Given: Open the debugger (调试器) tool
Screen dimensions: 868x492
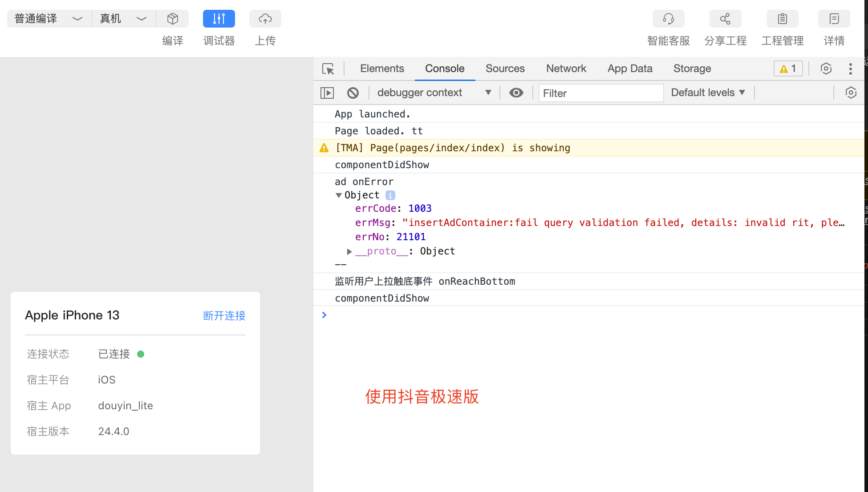Looking at the screenshot, I should [x=219, y=19].
